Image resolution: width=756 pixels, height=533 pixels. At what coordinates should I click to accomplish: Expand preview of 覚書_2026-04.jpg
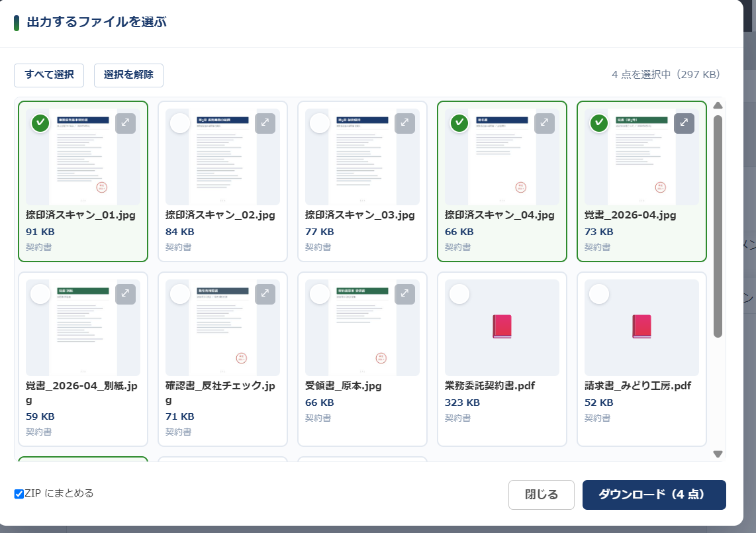684,123
